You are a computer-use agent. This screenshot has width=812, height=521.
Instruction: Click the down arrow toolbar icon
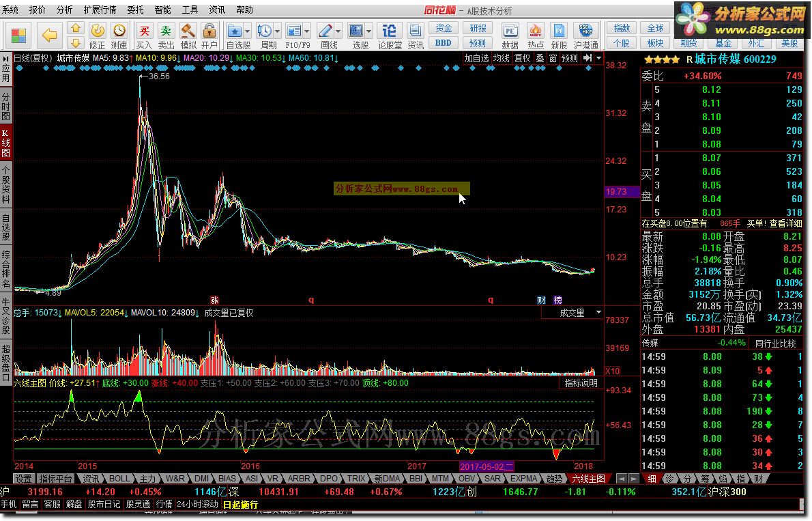click(x=76, y=43)
